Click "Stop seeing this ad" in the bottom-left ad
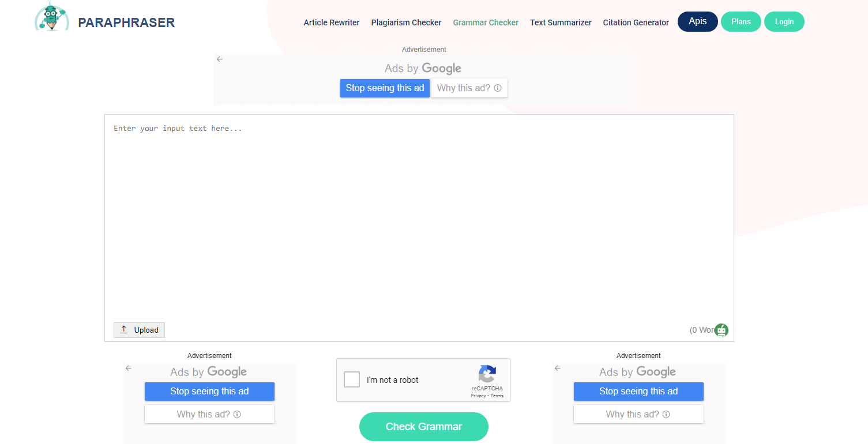Screen dimensions: 868x444 coord(209,392)
